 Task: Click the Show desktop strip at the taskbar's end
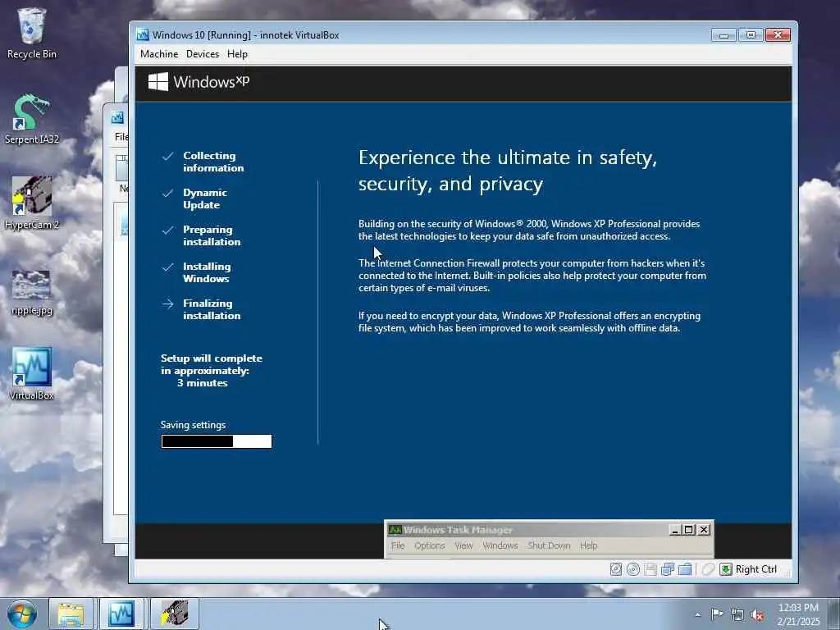tap(834, 614)
